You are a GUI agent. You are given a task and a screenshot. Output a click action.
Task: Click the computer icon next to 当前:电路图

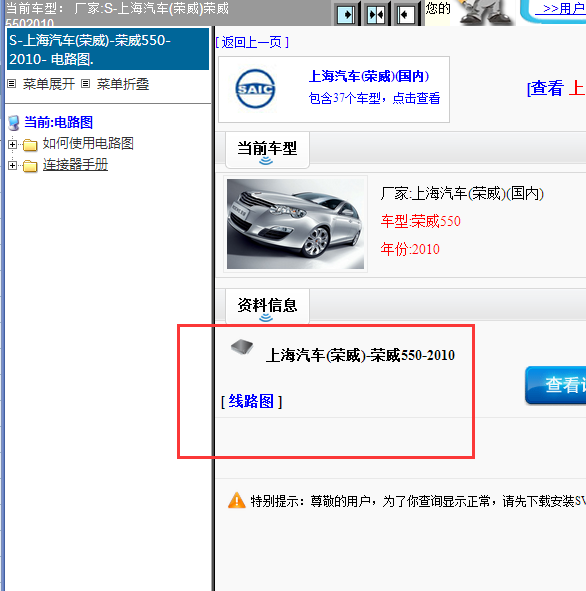click(14, 122)
